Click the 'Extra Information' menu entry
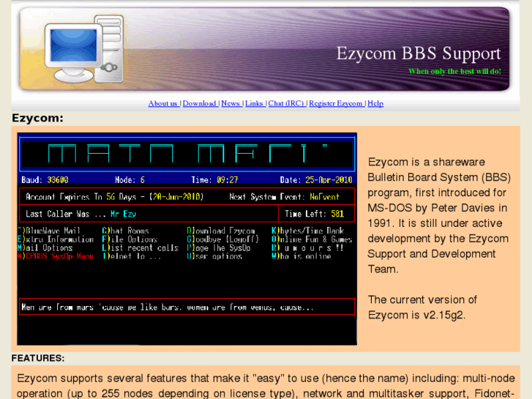The width and height of the screenshot is (532, 399). [x=56, y=239]
